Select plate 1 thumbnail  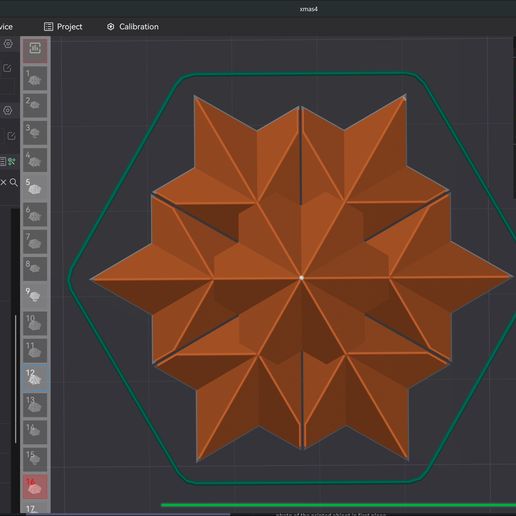[x=35, y=78]
